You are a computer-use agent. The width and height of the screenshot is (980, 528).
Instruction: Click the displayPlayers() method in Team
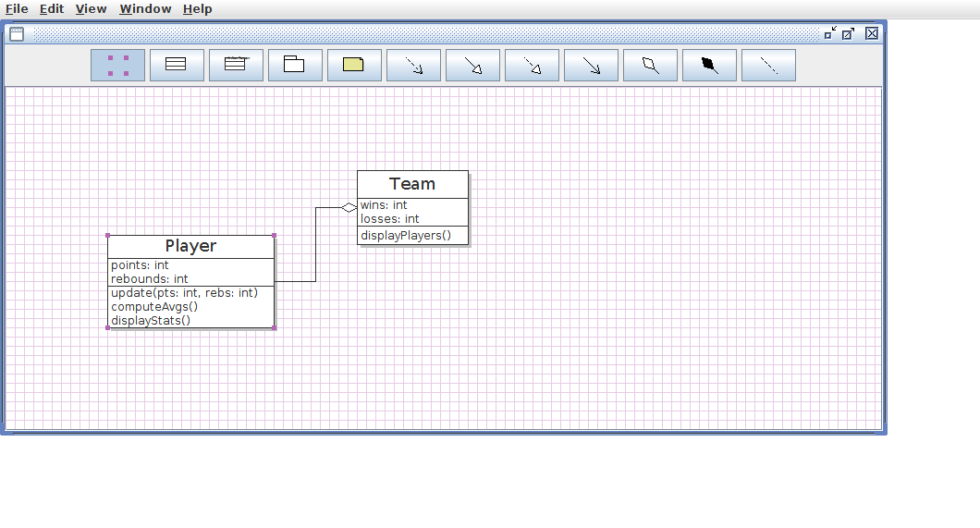click(406, 236)
